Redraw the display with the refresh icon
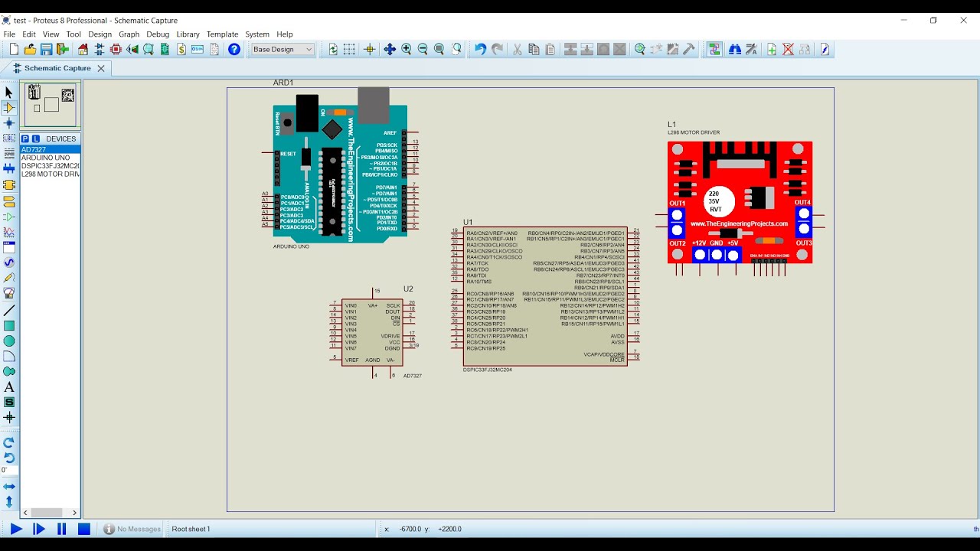Screen dimensions: 980x551 [x=333, y=49]
